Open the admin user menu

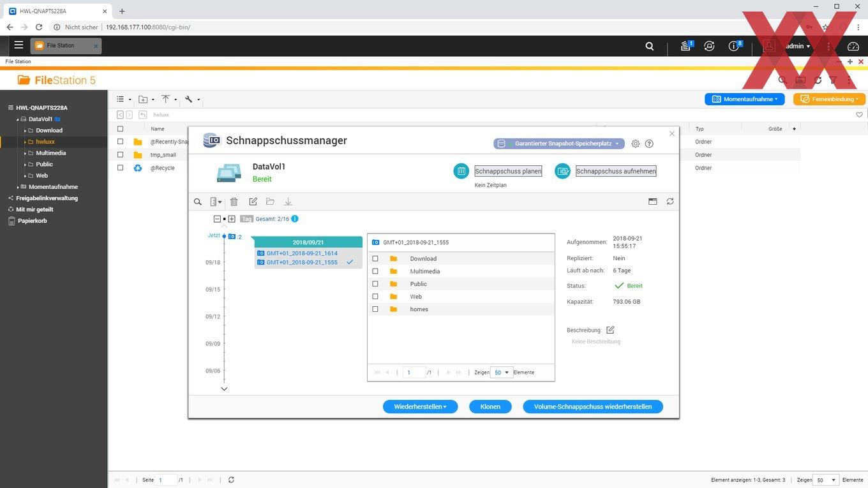(798, 46)
